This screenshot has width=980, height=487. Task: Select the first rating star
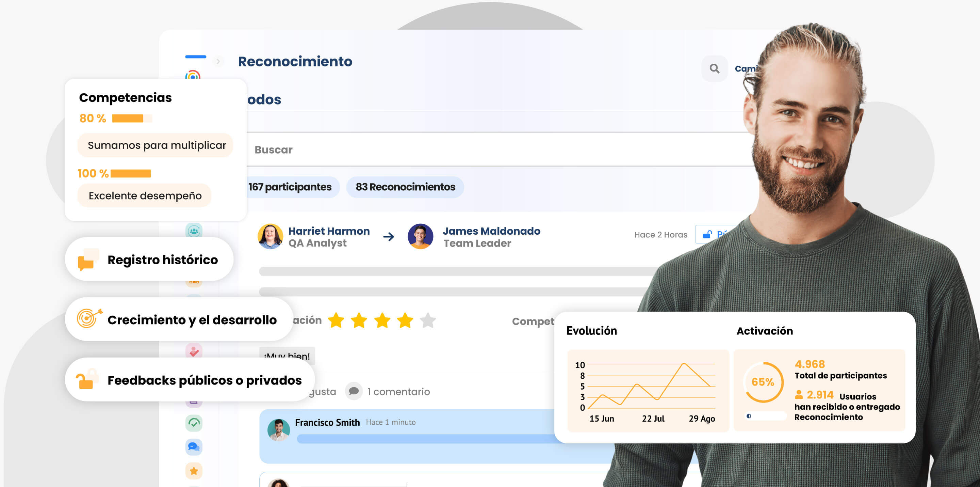(336, 320)
